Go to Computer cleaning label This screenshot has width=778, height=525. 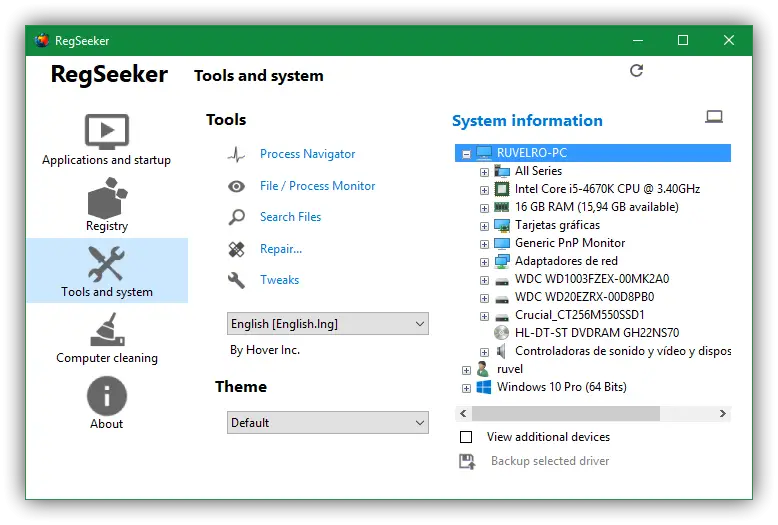pos(107,358)
